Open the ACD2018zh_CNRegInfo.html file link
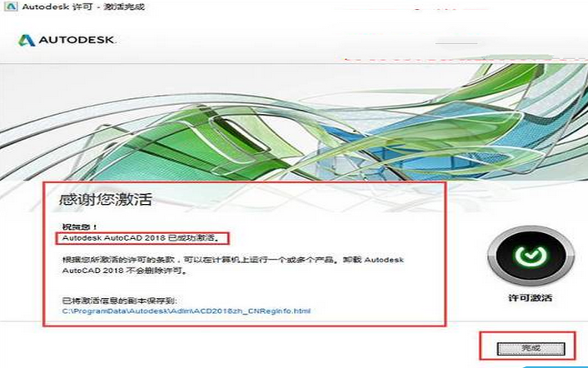The width and height of the screenshot is (588, 368). point(187,311)
